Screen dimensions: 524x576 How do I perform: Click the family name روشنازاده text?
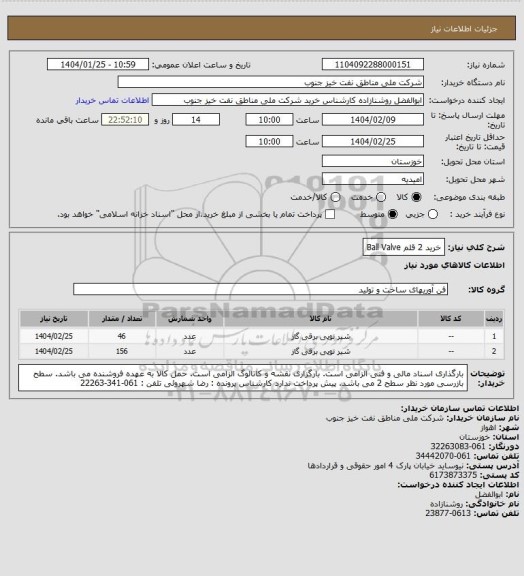[x=447, y=503]
